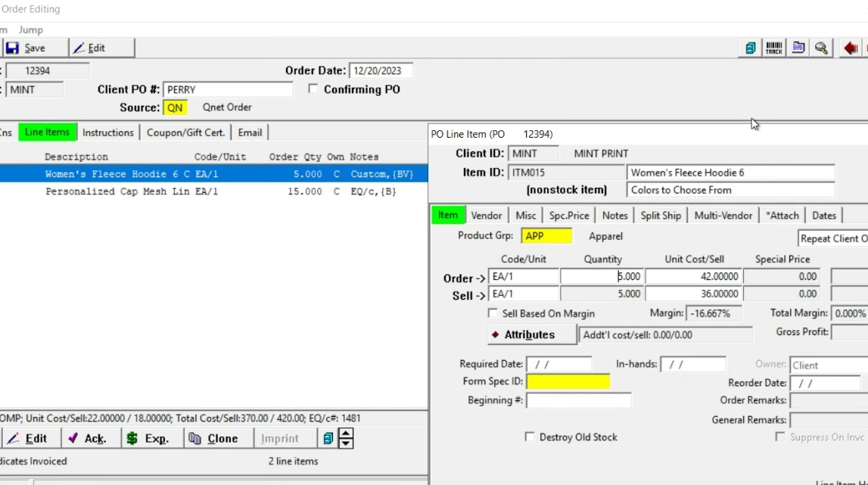Select the Line Items tab
Screen dimensions: 868x485
[x=47, y=132]
